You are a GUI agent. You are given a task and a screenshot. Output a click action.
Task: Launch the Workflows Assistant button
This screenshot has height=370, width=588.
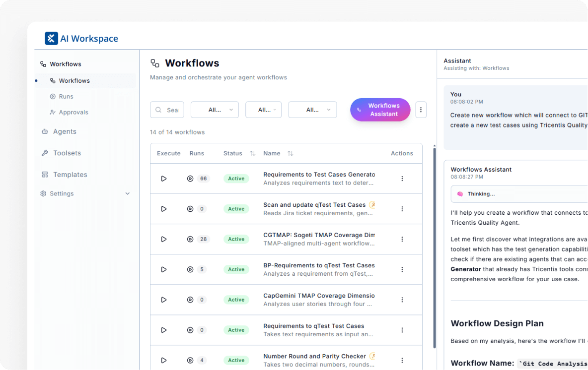coord(380,110)
